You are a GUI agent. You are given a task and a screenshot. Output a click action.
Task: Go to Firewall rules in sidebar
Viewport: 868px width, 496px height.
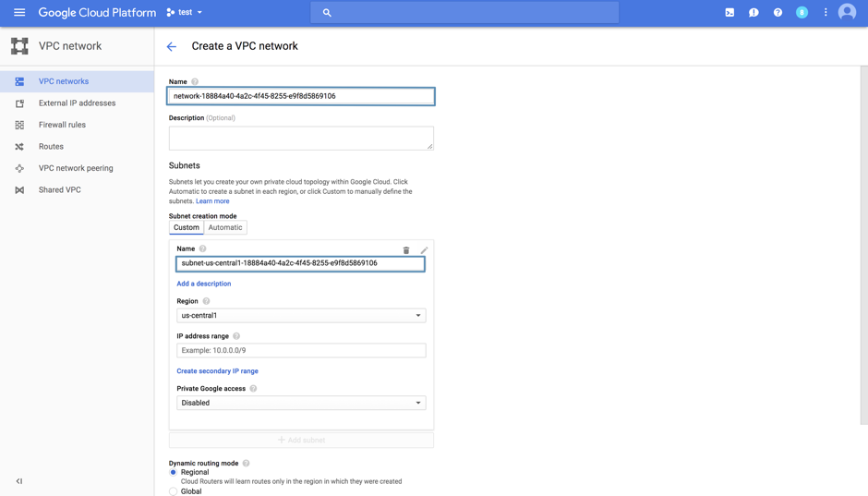[62, 125]
